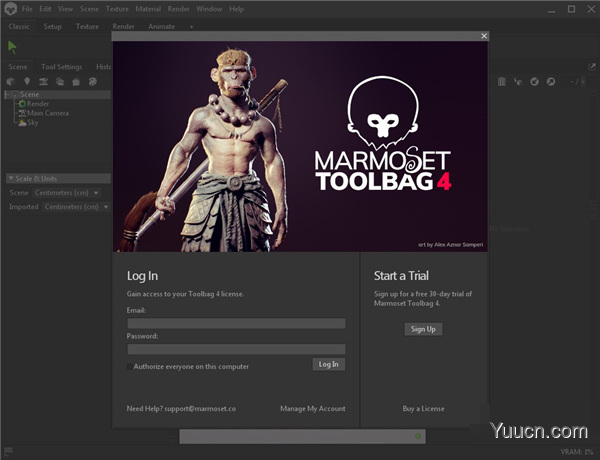The width and height of the screenshot is (600, 460).
Task: Toggle Authorize everyone on this computer checkbox
Action: (130, 367)
